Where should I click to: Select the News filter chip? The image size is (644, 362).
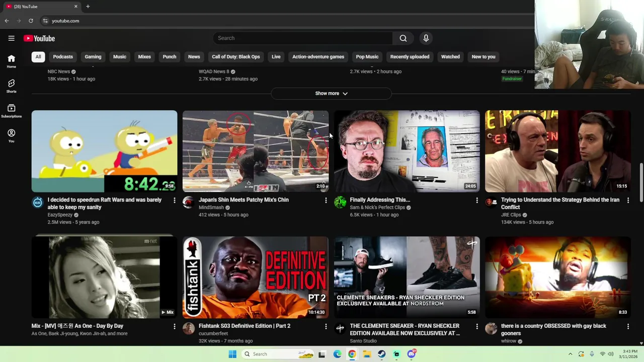194,57
